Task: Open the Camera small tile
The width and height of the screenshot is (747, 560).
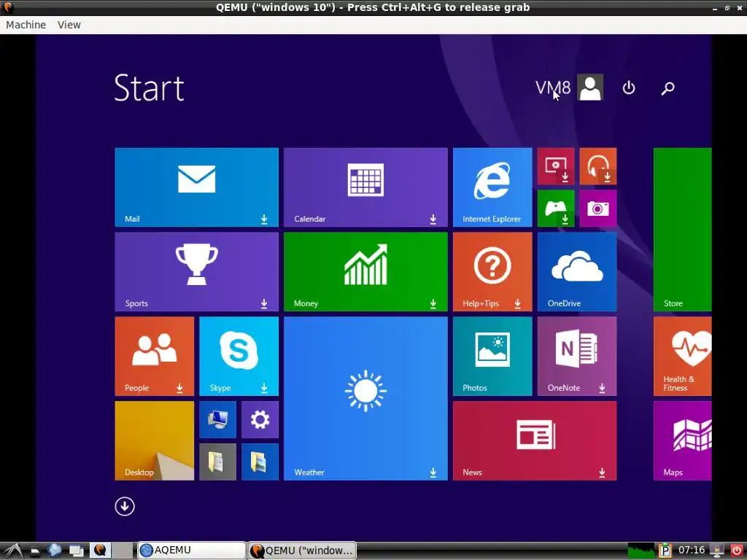Action: point(598,208)
